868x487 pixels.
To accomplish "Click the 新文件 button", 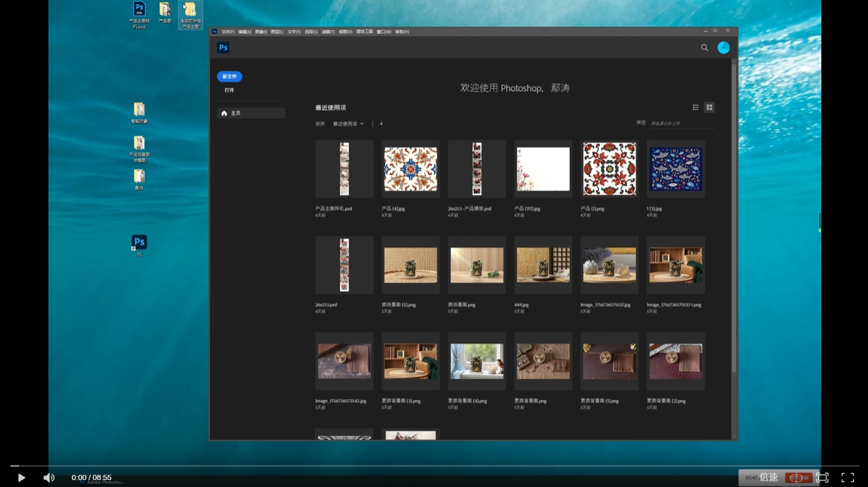I will click(229, 76).
